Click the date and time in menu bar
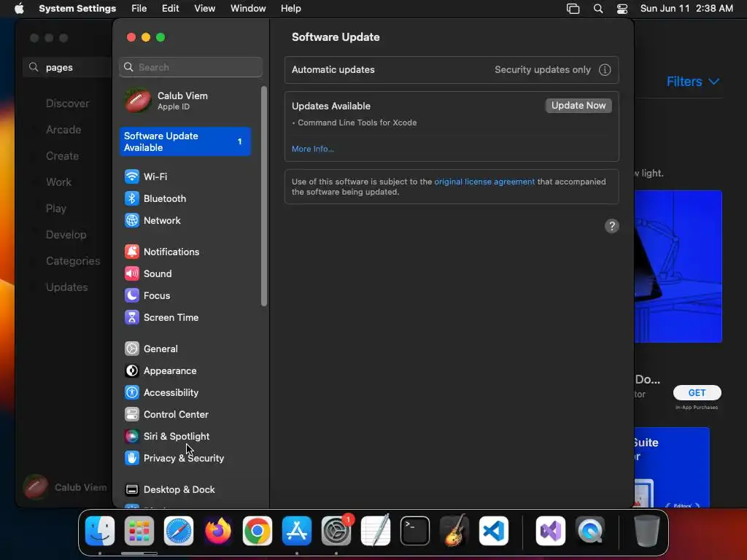747x560 pixels. (686, 9)
